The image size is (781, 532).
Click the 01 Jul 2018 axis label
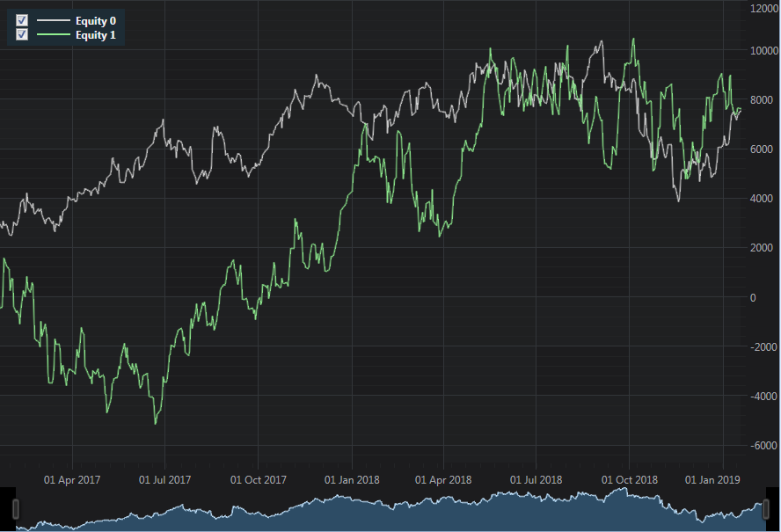[536, 480]
